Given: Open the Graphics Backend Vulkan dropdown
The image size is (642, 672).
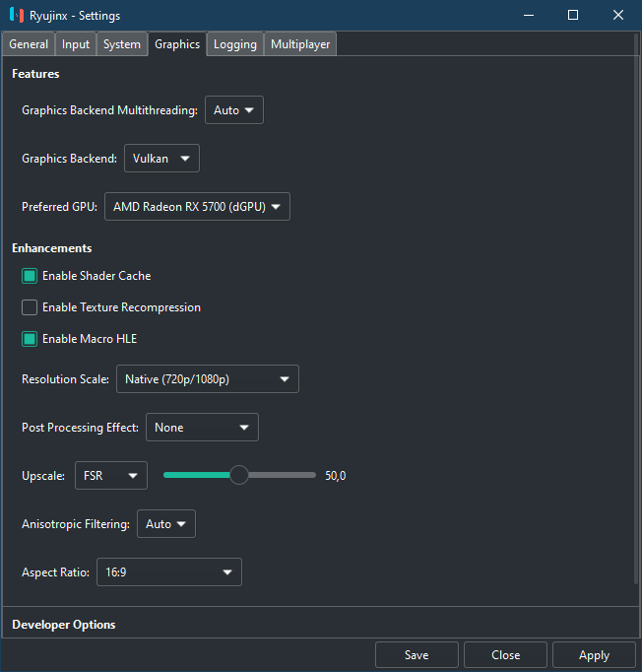Looking at the screenshot, I should (161, 158).
